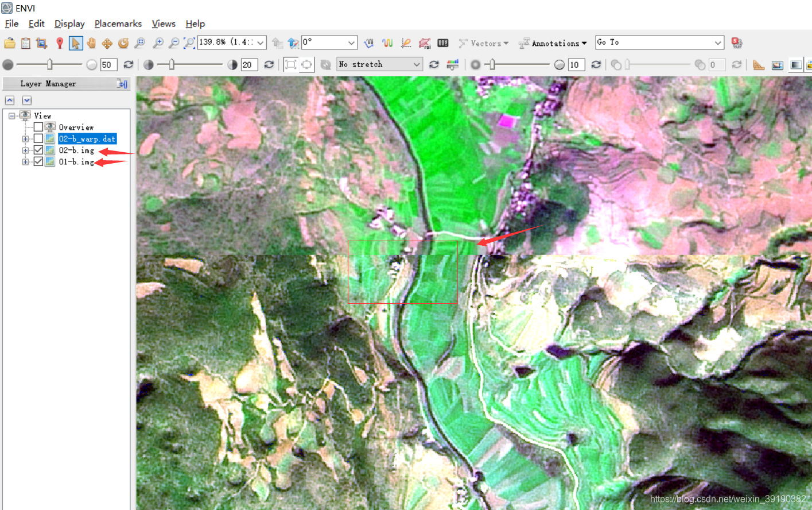This screenshot has height=510, width=812.
Task: Hide the 01-b.img layer checkbox
Action: [x=38, y=161]
